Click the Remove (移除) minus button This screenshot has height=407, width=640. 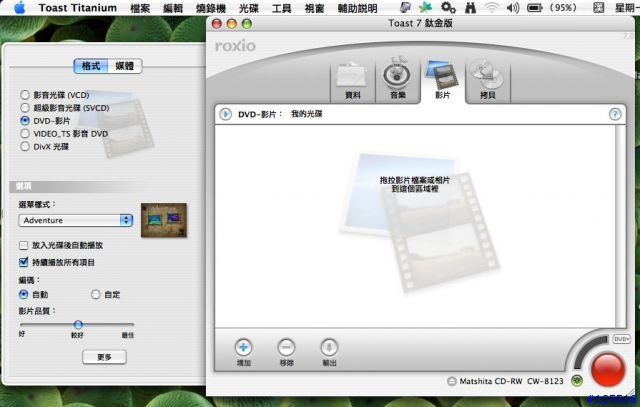286,348
